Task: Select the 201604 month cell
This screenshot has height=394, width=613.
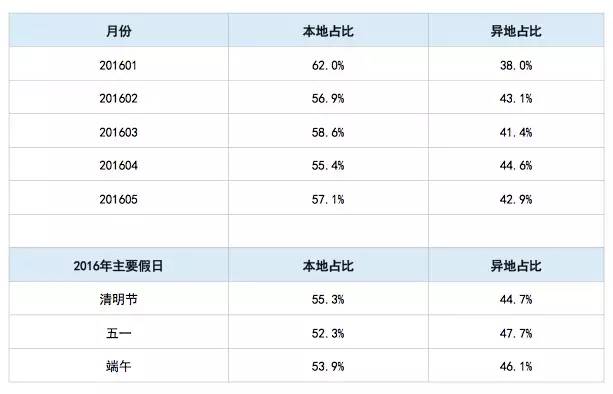Action: pos(118,165)
